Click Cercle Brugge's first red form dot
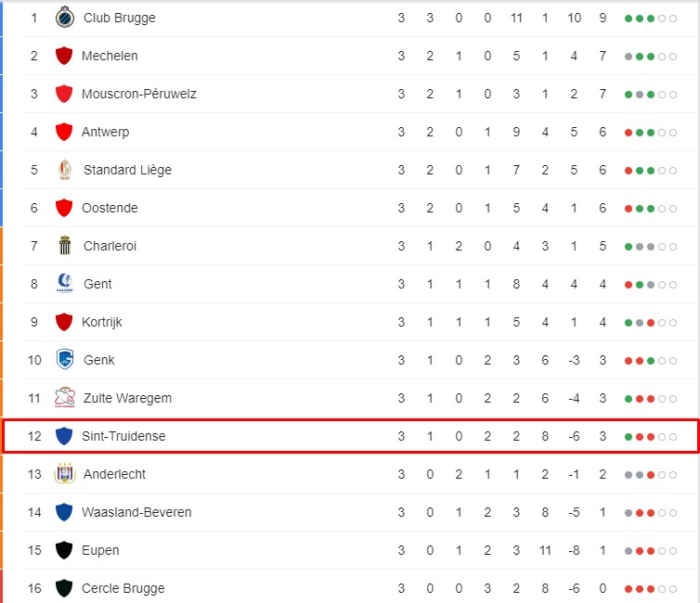 click(x=629, y=589)
